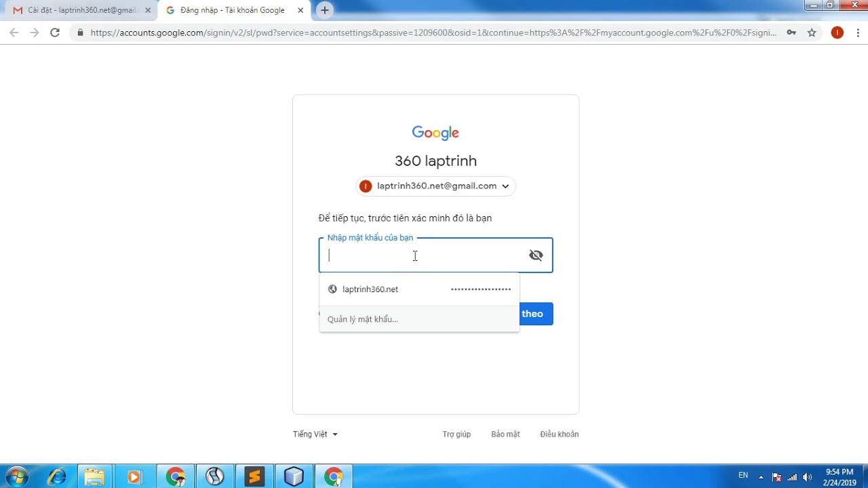This screenshot has height=488, width=868.
Task: Open Windows Explorer folder on taskbar
Action: pos(95,477)
